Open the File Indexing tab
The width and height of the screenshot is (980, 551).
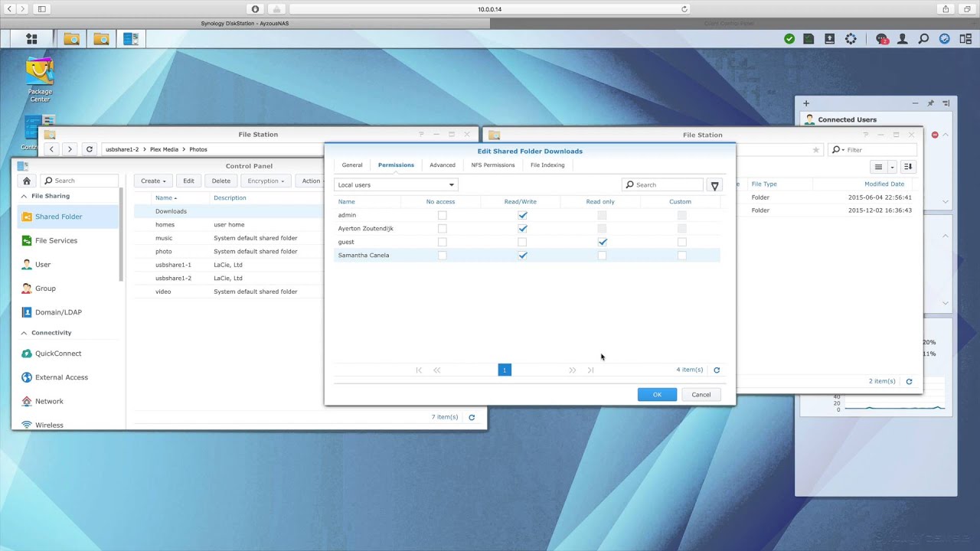coord(547,165)
